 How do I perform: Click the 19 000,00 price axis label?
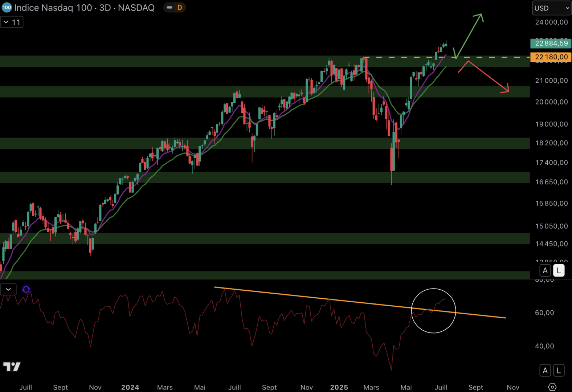(x=551, y=124)
